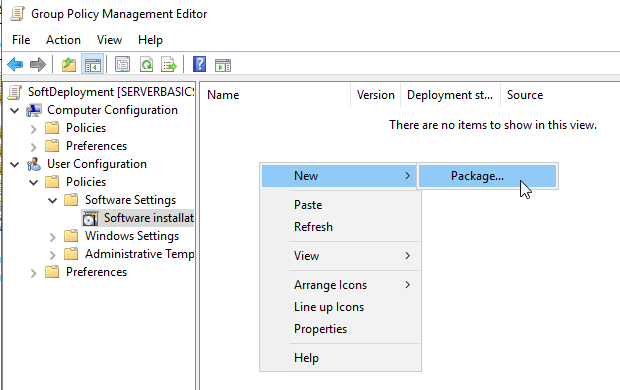Click the Export List toolbar icon

(x=169, y=64)
